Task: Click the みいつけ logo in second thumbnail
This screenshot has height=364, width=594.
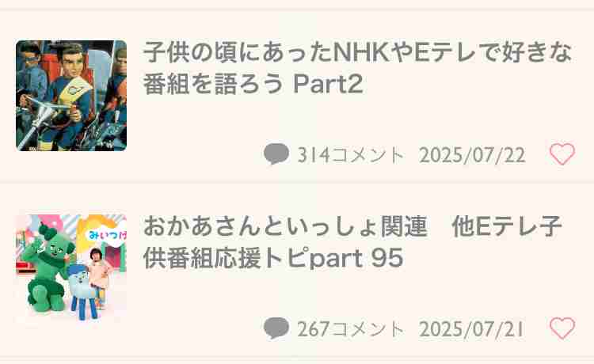Action: [x=108, y=234]
